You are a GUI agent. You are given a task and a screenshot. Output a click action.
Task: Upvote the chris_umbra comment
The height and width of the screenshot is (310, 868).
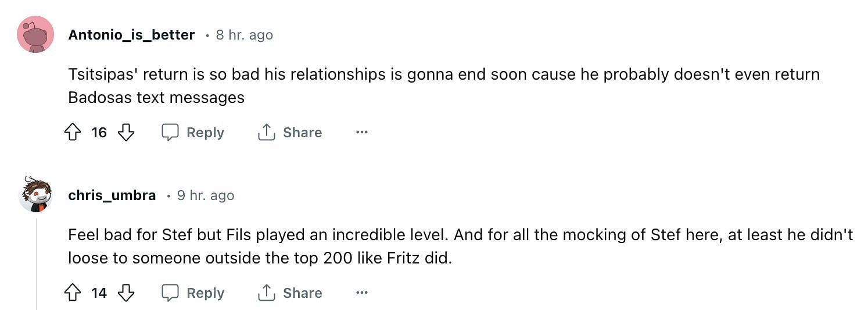click(72, 293)
